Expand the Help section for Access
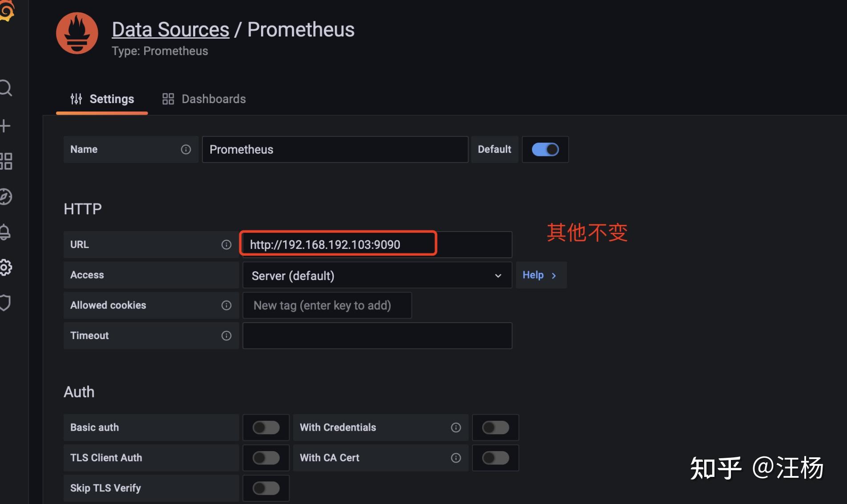The width and height of the screenshot is (847, 504). [x=540, y=275]
